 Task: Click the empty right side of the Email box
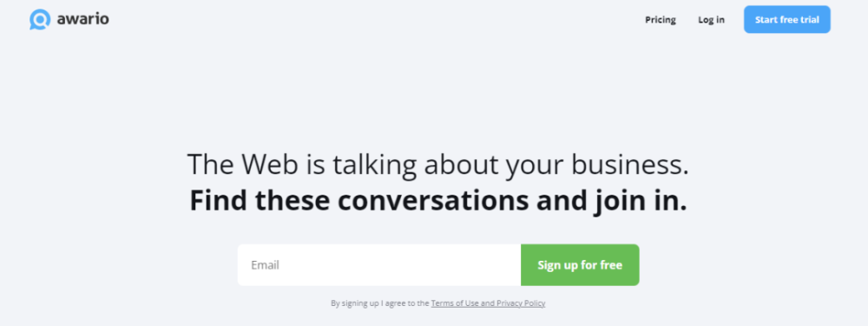(443, 265)
